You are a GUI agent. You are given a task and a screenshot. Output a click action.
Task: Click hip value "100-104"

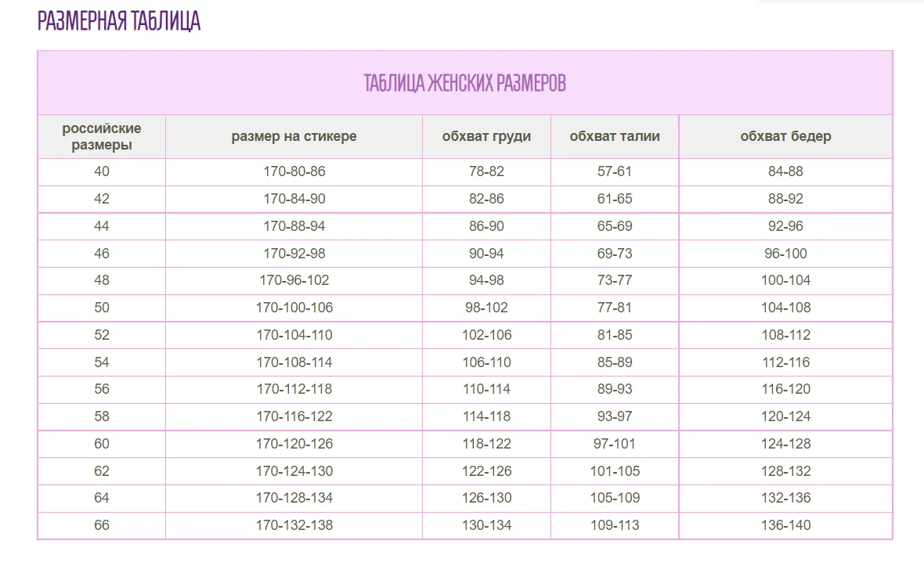(x=785, y=280)
